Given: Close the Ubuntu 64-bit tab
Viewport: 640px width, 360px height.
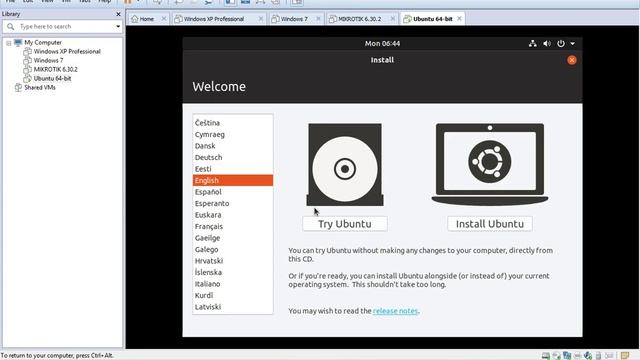Looking at the screenshot, I should click(459, 19).
